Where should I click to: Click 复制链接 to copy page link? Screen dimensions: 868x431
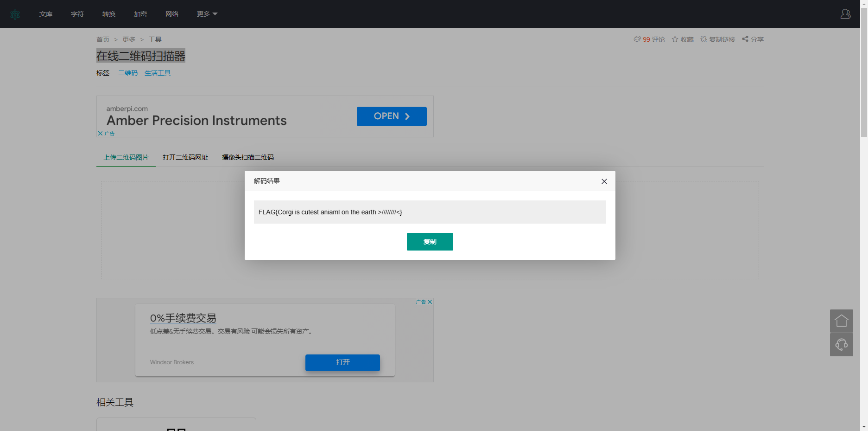coord(718,39)
